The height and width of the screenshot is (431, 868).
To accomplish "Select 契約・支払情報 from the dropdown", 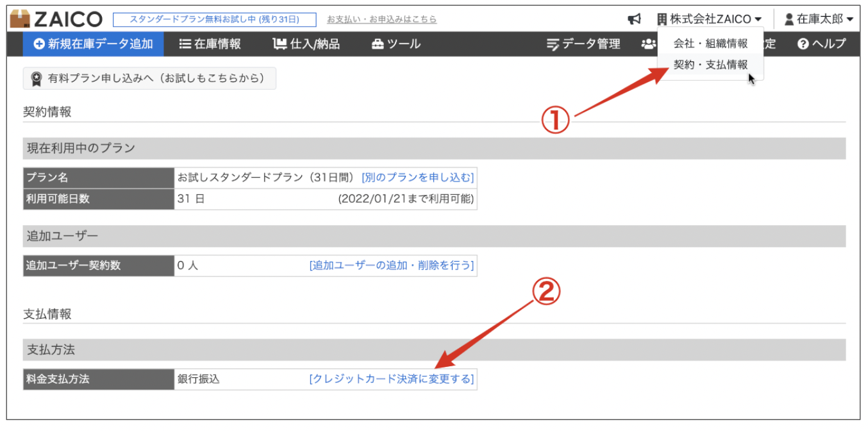I will (x=710, y=65).
